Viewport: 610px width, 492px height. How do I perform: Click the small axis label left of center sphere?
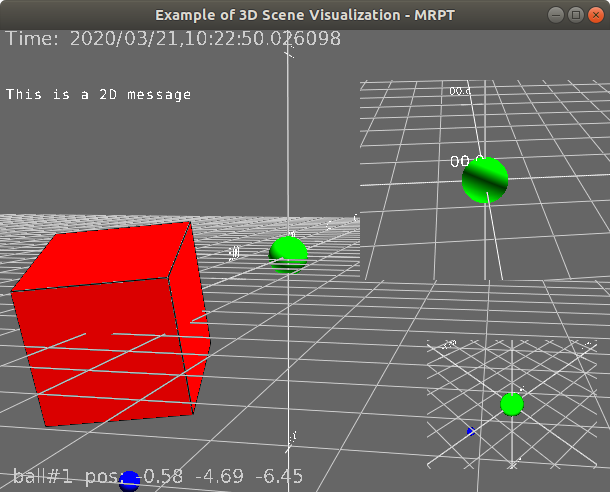click(234, 253)
